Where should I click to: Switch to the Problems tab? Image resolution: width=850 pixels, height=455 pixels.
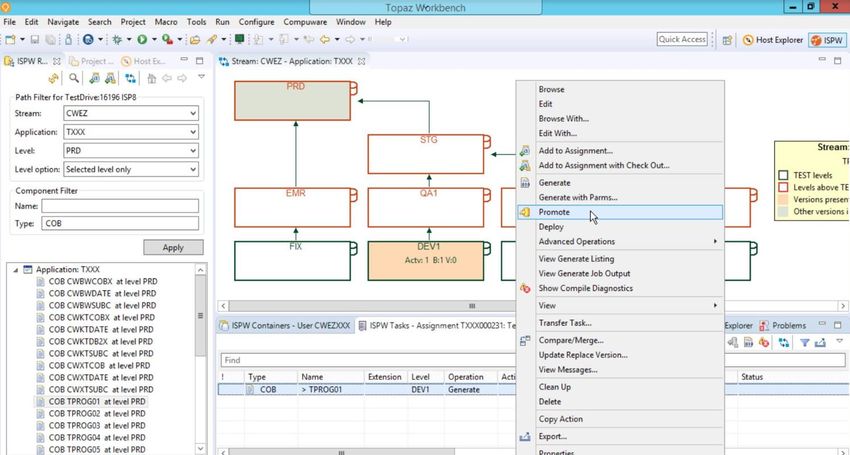click(x=783, y=325)
